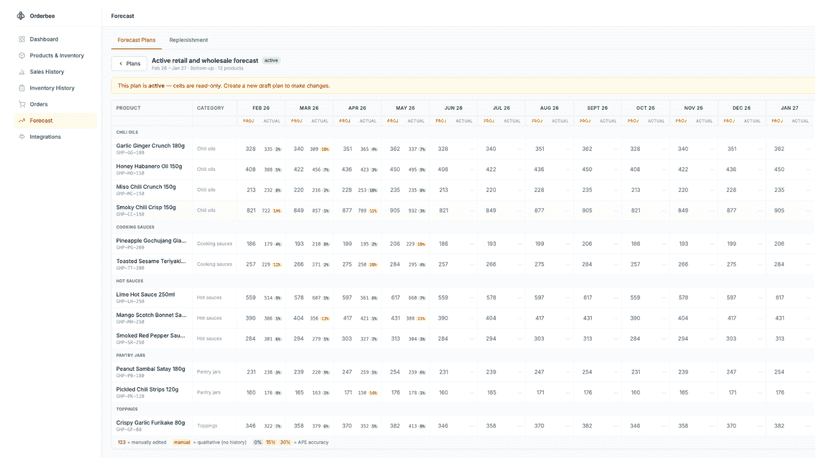This screenshot has width=828, height=466.
Task: Select the Forecast Plans tab
Action: pos(136,40)
